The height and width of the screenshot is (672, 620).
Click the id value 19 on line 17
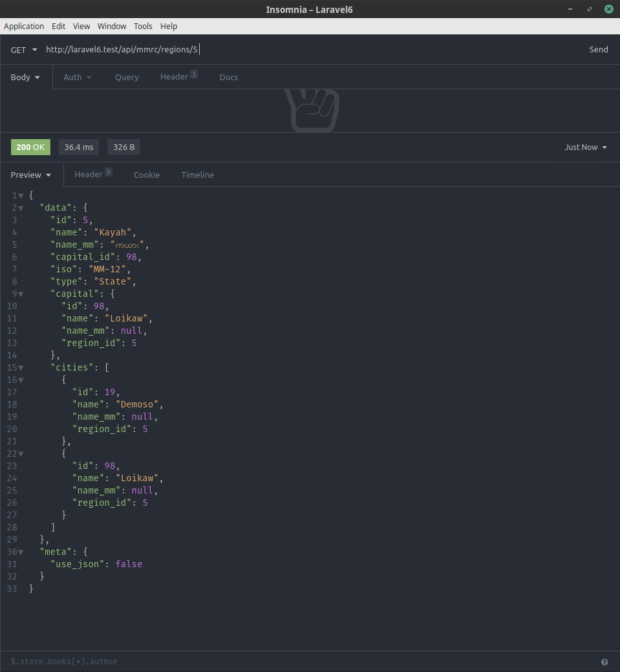click(x=110, y=392)
